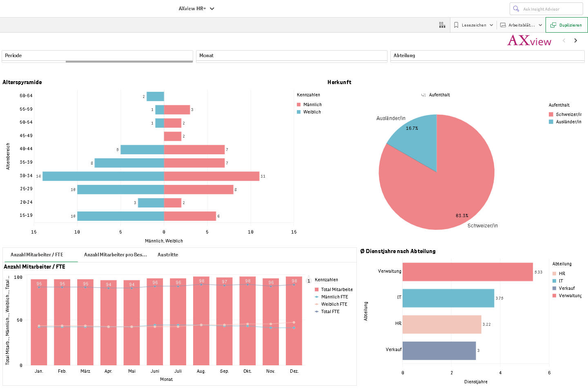Select the Verkauf bar in Dienstjahre chart

tap(439, 351)
